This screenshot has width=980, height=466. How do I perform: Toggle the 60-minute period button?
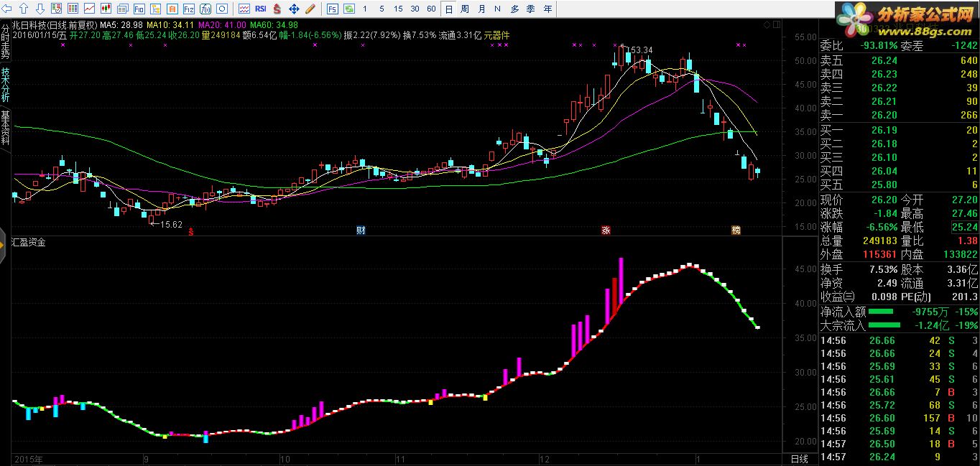(431, 9)
